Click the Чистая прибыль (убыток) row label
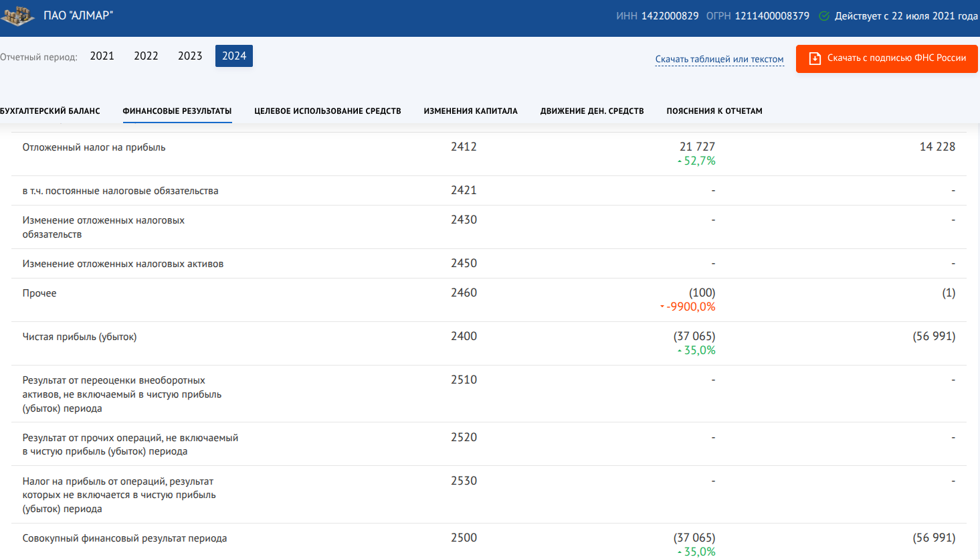The height and width of the screenshot is (559, 980). (x=80, y=337)
